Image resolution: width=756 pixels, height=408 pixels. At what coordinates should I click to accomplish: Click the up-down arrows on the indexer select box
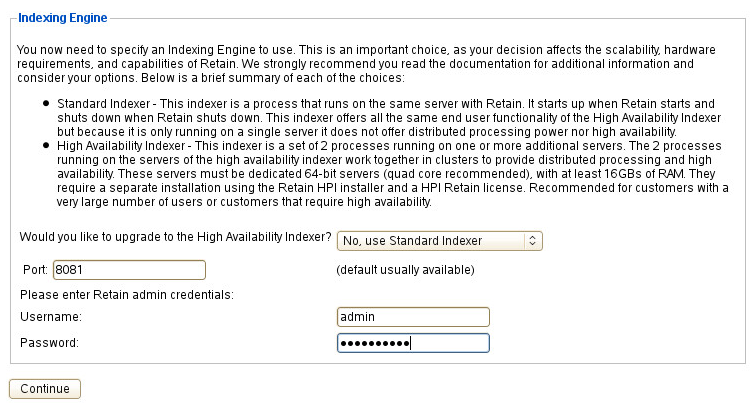point(533,241)
